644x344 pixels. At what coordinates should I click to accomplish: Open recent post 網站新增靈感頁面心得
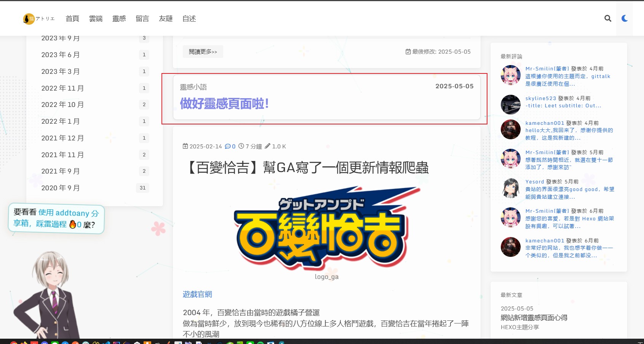click(x=534, y=318)
